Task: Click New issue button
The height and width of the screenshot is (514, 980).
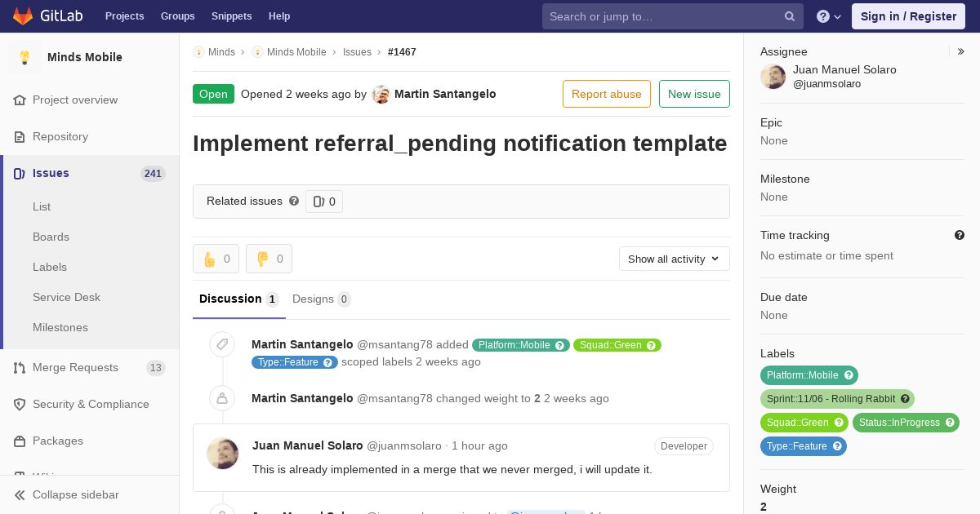Action: tap(694, 94)
